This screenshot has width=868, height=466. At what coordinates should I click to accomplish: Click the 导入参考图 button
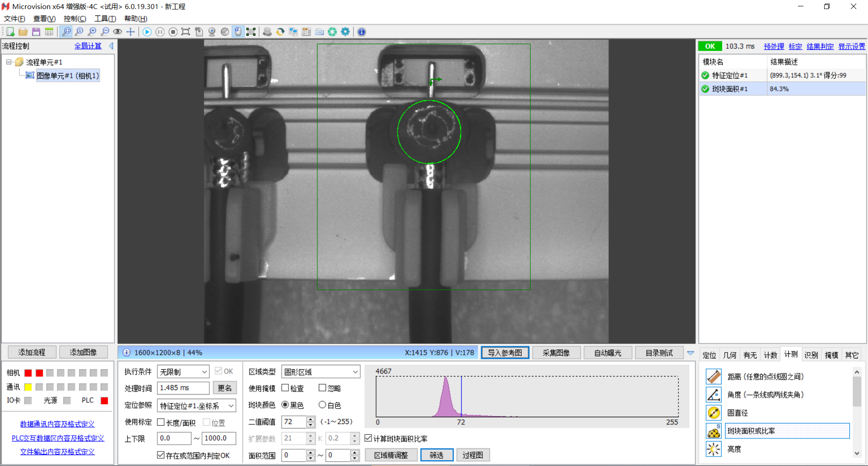(505, 353)
